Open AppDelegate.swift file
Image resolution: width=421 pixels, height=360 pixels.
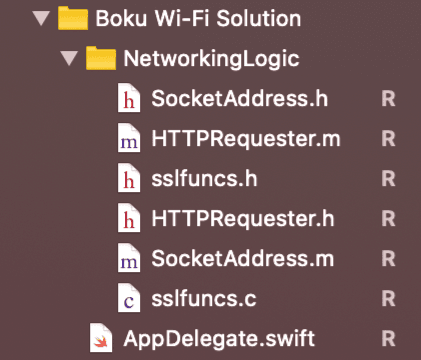point(219,339)
